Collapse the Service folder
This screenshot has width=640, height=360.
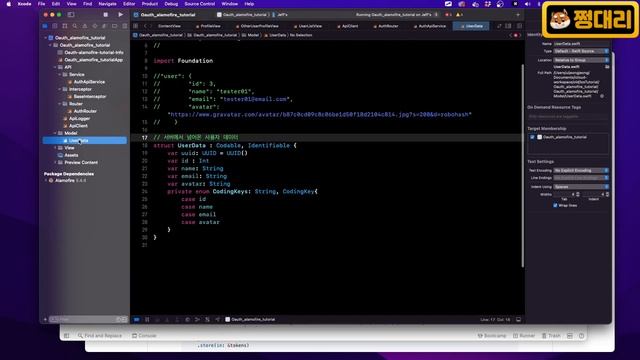pos(60,74)
